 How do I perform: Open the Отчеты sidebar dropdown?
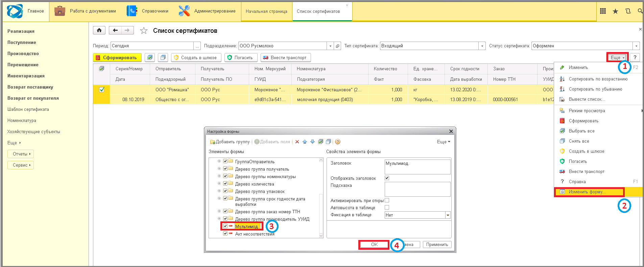click(21, 154)
